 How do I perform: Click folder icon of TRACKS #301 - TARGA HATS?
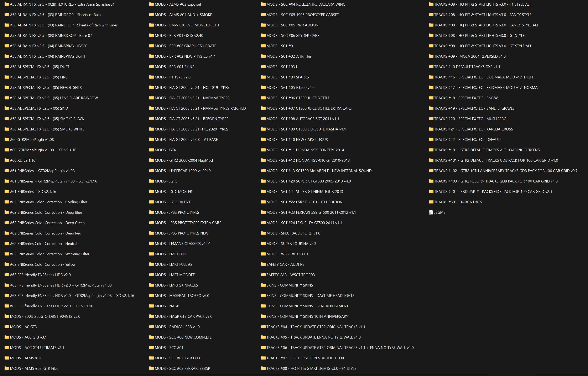(x=431, y=202)
